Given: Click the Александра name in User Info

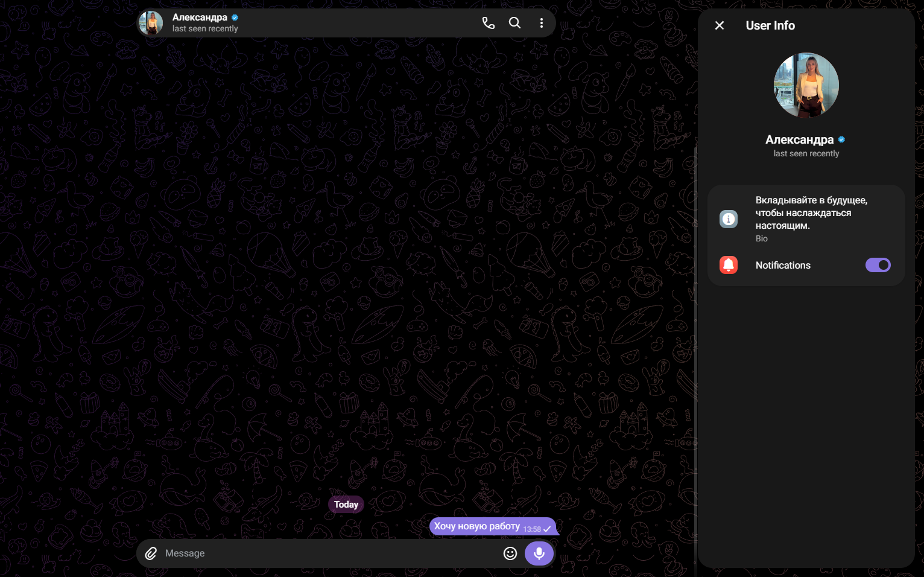Looking at the screenshot, I should tap(800, 139).
